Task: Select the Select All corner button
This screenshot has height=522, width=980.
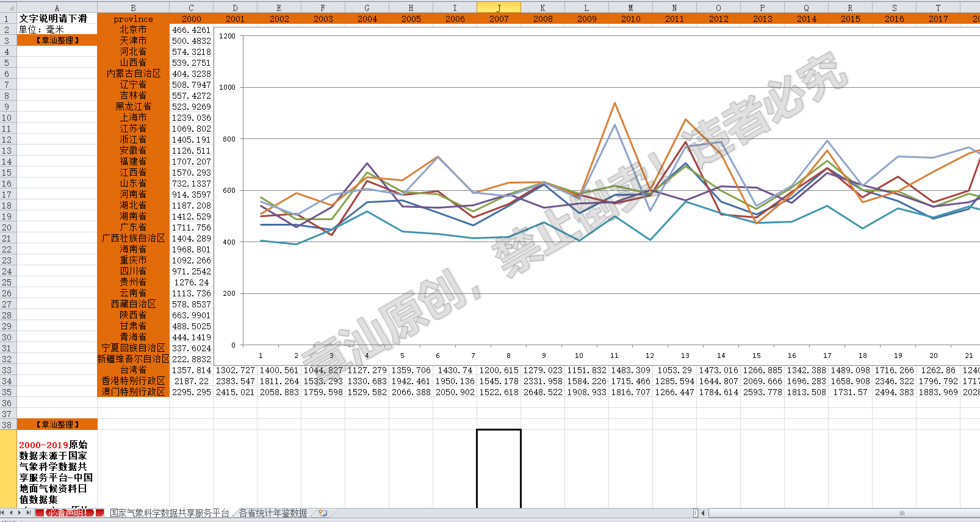Action: [8, 7]
